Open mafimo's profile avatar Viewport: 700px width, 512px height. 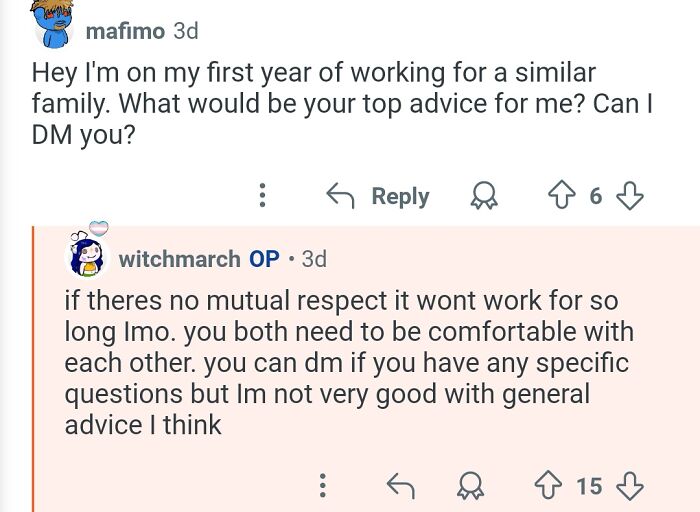tap(54, 24)
